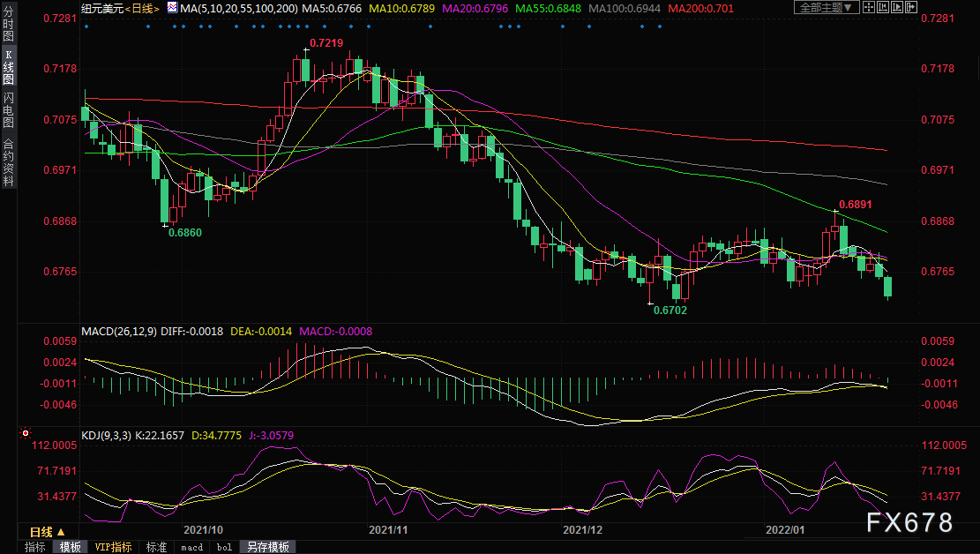This screenshot has width=980, height=554.
Task: Expand the 日线 period selector
Action: [48, 532]
